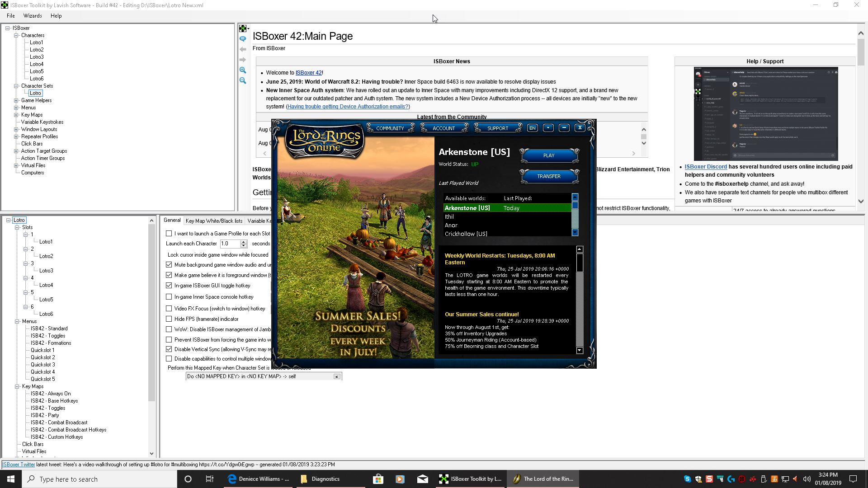Click the wiki page vertical scrollbar thumb
Image resolution: width=868 pixels, height=488 pixels.
click(861, 52)
